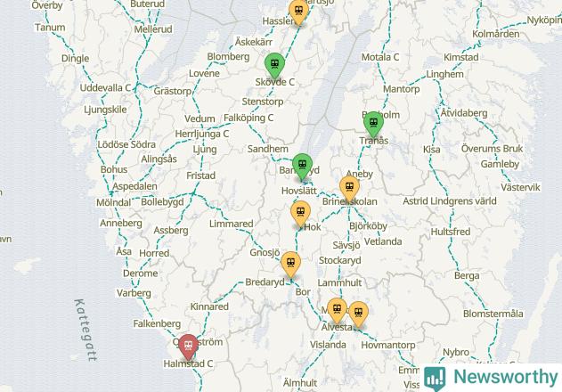Select the yellow train marker at Hok
This screenshot has height=392, width=562.
[x=300, y=214]
